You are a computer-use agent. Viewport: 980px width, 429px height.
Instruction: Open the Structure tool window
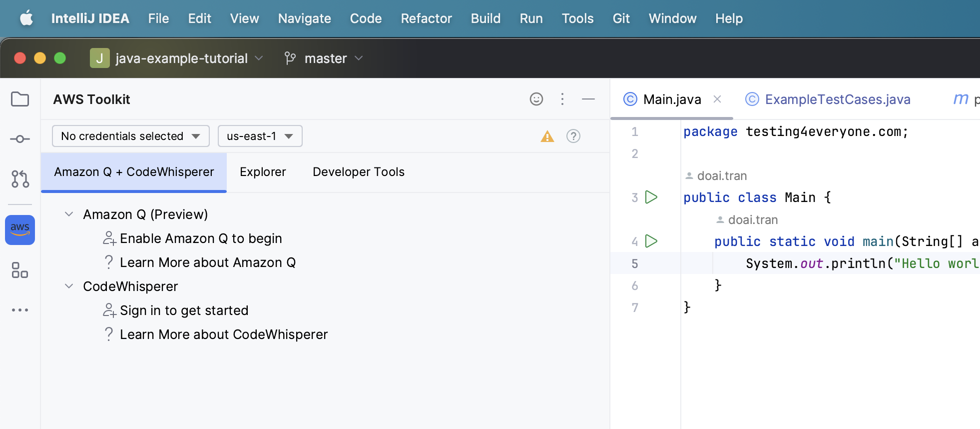click(x=20, y=270)
